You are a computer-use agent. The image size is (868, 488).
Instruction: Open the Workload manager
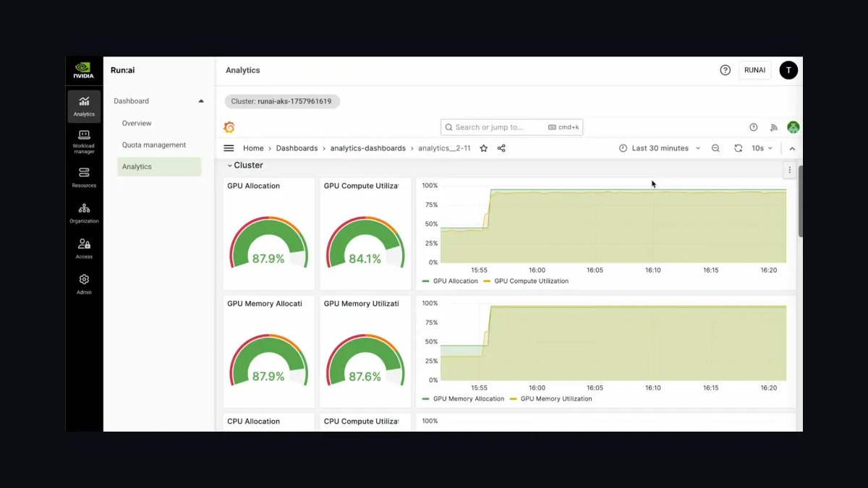(84, 142)
